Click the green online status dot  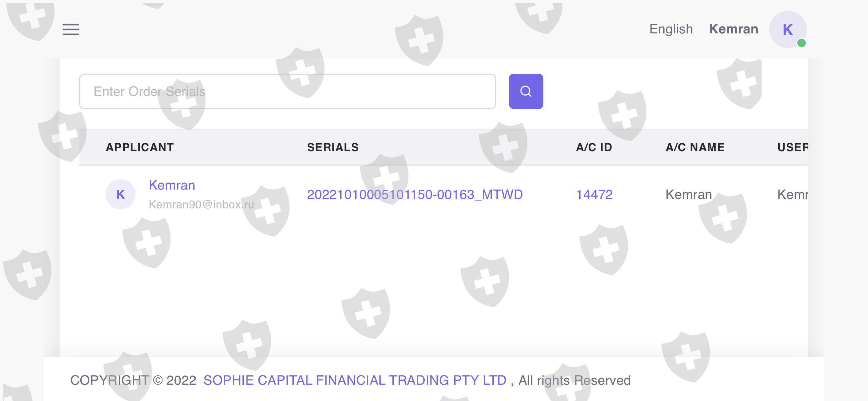coord(801,43)
